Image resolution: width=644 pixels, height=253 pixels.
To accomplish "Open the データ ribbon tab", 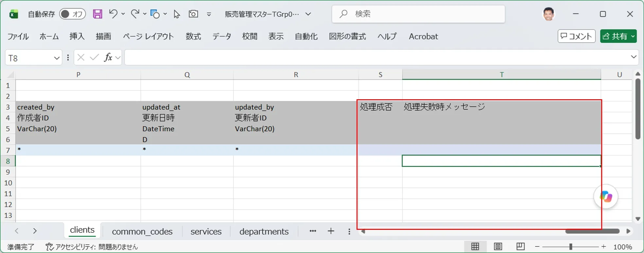I will click(x=222, y=36).
